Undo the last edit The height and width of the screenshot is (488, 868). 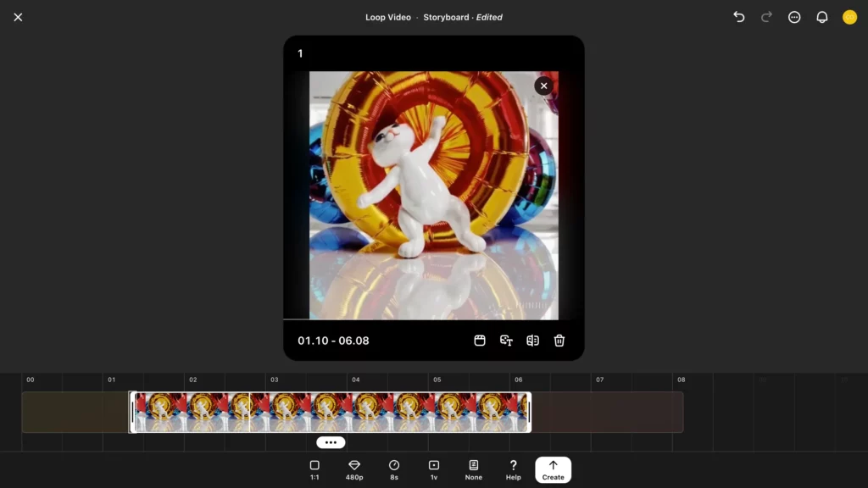pyautogui.click(x=739, y=17)
